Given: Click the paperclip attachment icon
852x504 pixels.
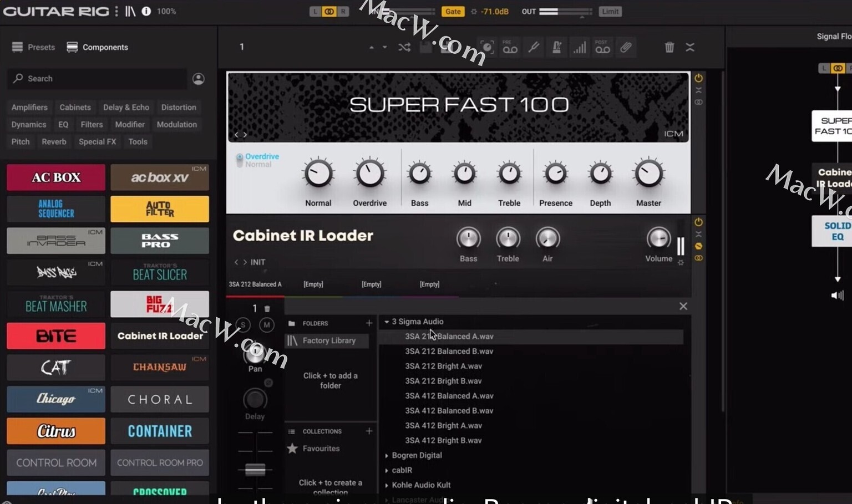Looking at the screenshot, I should coord(626,47).
